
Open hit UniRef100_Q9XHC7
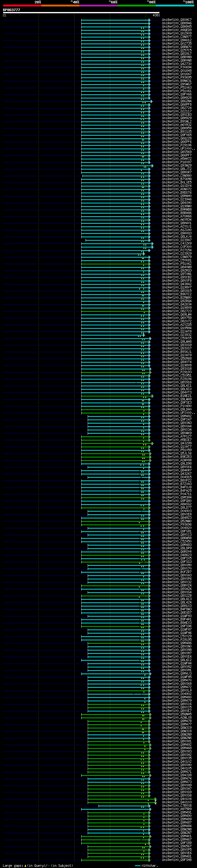(176, 20)
